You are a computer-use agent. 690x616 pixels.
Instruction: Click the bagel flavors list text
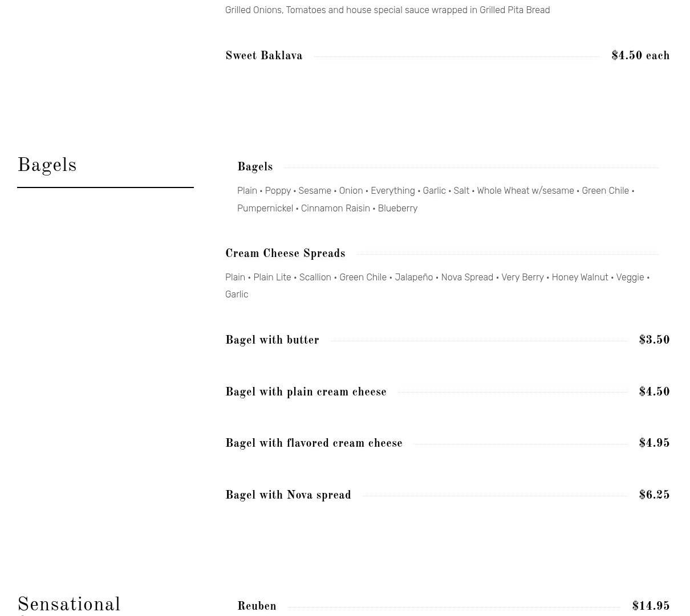435,199
